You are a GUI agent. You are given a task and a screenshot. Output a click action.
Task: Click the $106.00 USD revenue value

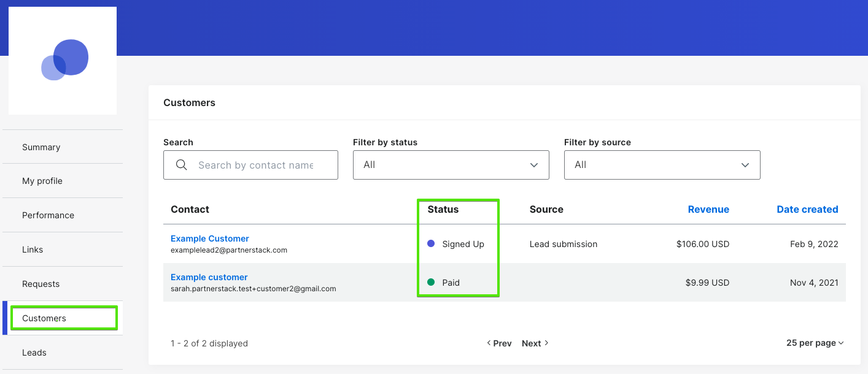(x=703, y=244)
